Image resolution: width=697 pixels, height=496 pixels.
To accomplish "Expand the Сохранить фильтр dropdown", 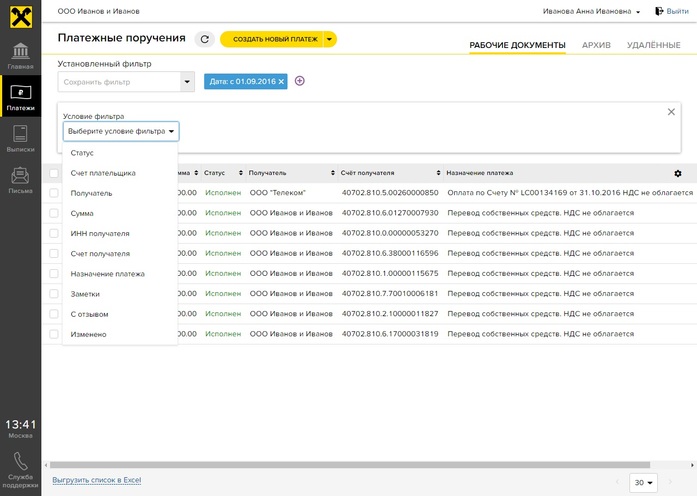I will tap(187, 82).
